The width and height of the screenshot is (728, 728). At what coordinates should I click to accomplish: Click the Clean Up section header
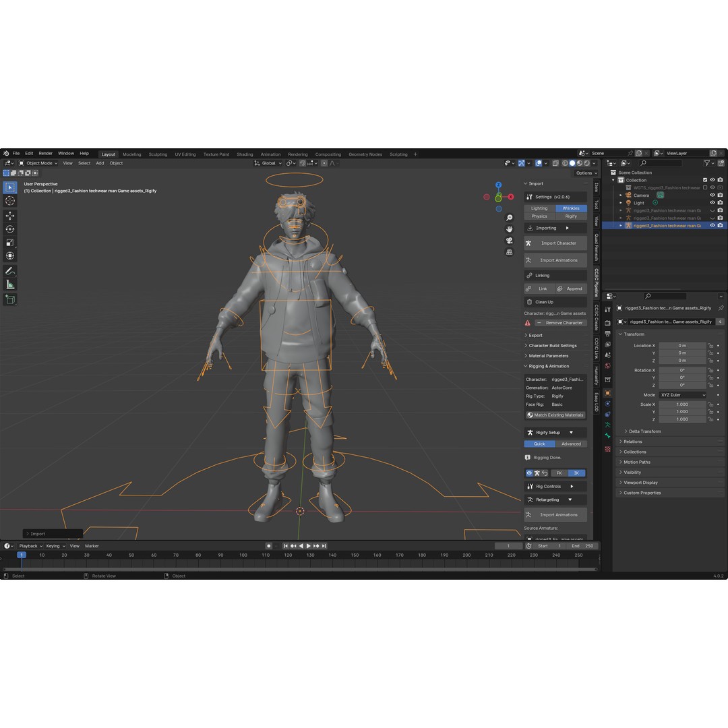coord(555,302)
